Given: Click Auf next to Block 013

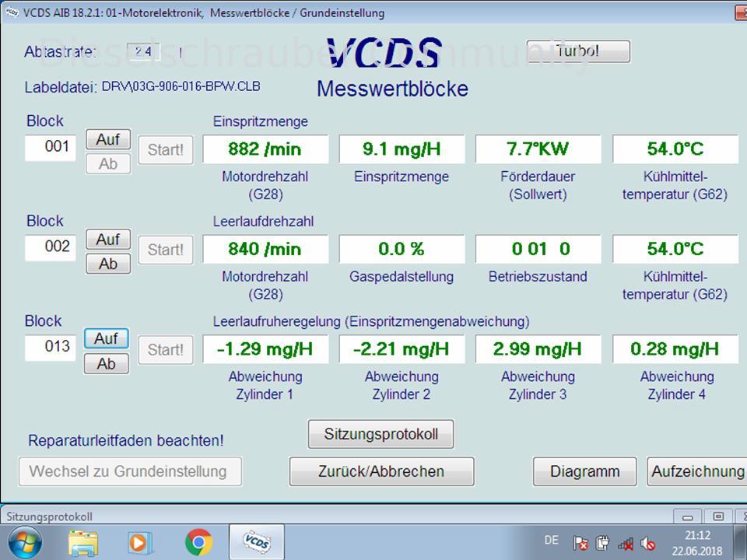Looking at the screenshot, I should coord(107,338).
